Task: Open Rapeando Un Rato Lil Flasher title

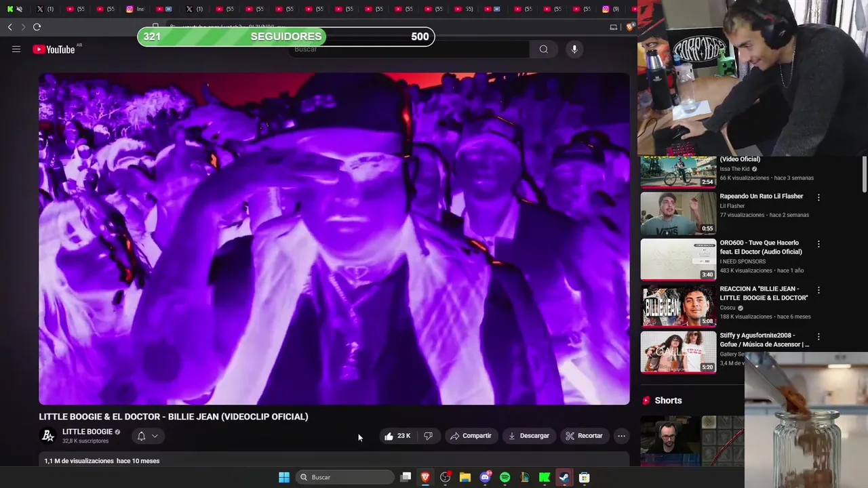Action: 762,197
